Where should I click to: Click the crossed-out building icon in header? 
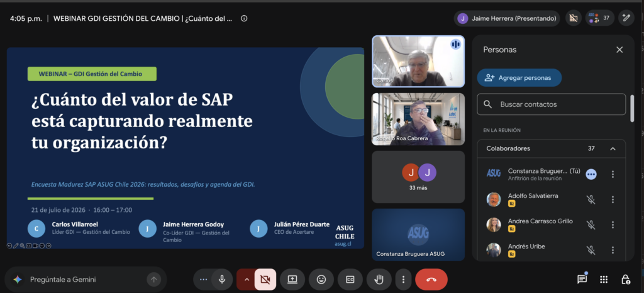pos(574,18)
